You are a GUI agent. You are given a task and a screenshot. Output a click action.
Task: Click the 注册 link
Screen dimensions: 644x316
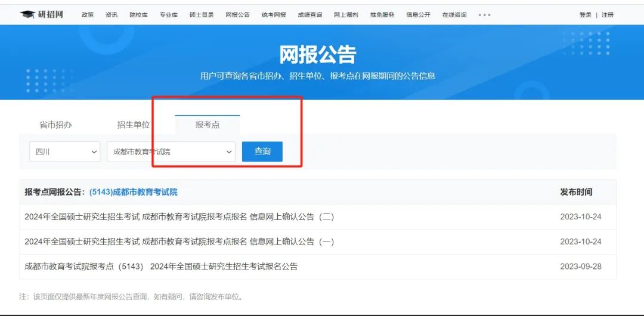(608, 15)
